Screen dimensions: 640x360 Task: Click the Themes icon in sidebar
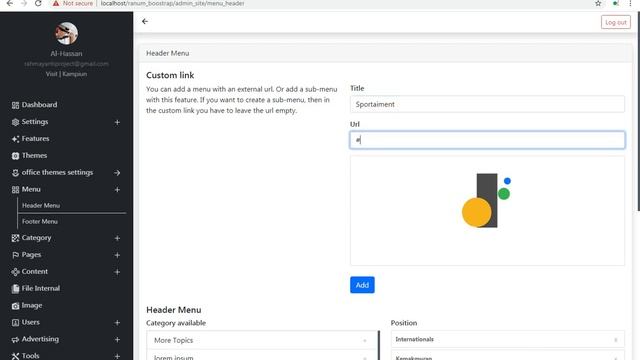15,156
